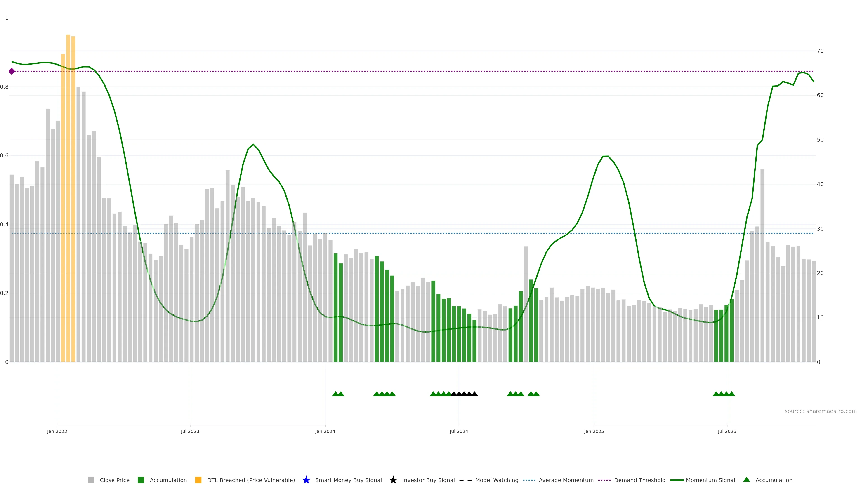
Task: Click the gray Close Price legend swatch
Action: pyautogui.click(x=91, y=480)
